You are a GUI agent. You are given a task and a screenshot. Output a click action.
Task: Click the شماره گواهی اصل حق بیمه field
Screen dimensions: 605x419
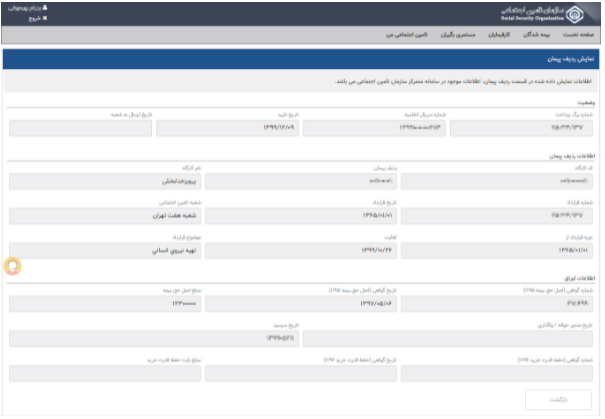497,304
